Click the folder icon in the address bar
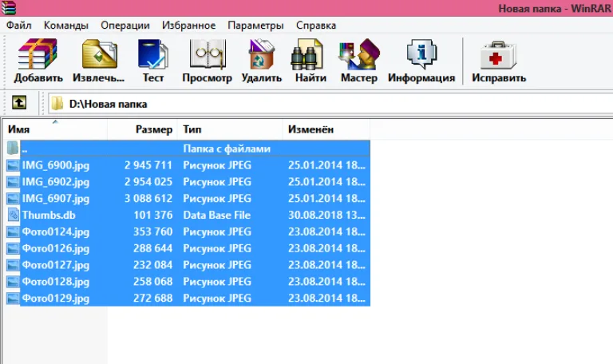This screenshot has width=613, height=364. coord(57,104)
